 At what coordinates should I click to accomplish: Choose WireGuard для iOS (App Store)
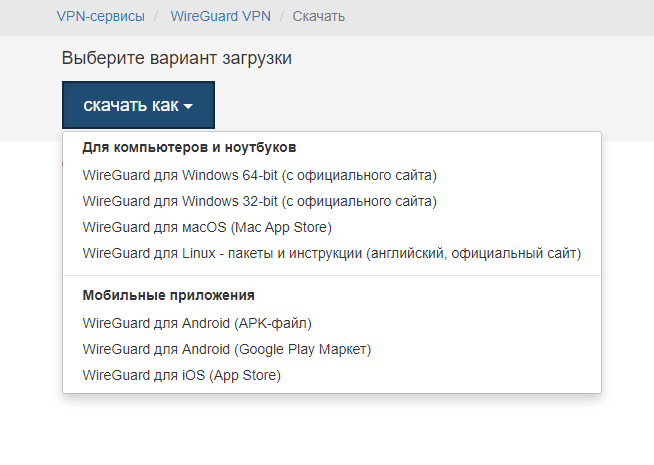point(181,375)
